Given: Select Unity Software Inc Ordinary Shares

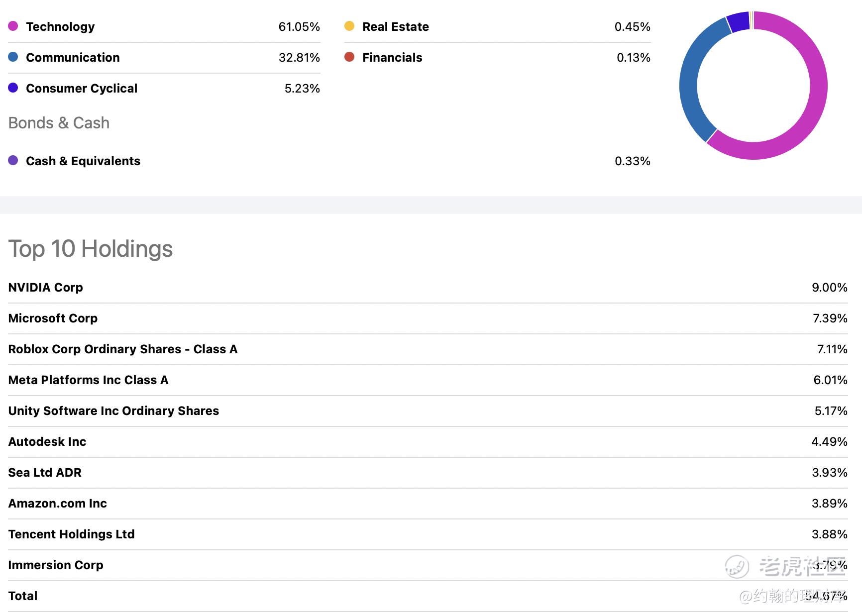Looking at the screenshot, I should coord(113,411).
